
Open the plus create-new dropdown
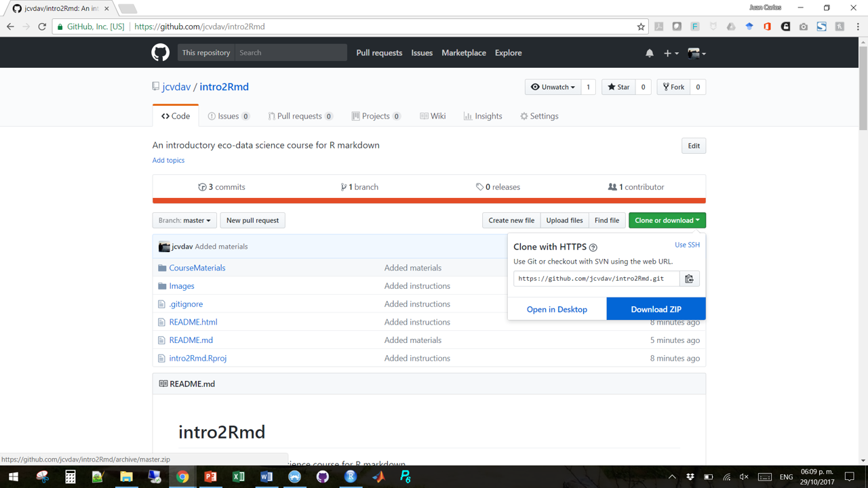tap(671, 53)
